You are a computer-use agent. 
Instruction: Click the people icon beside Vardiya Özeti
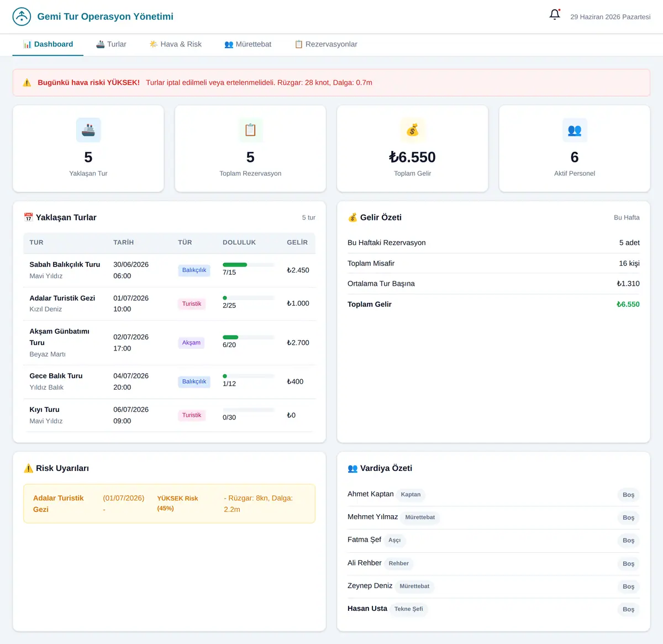[352, 468]
